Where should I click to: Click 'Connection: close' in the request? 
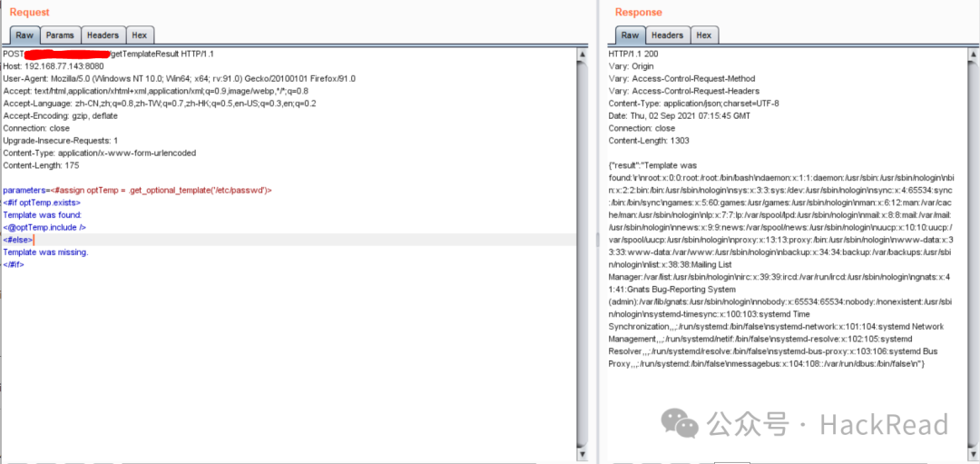pyautogui.click(x=37, y=128)
